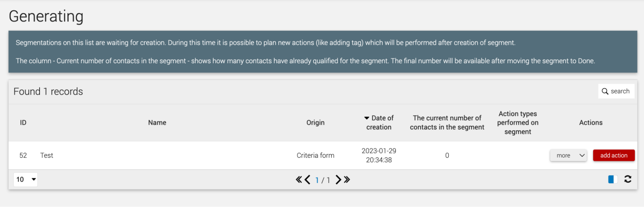The width and height of the screenshot is (644, 207).
Task: Refresh the segment list
Action: coord(628,179)
